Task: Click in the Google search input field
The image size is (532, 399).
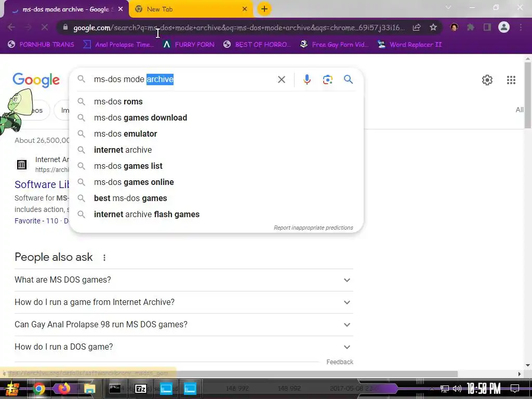Action: point(183,79)
